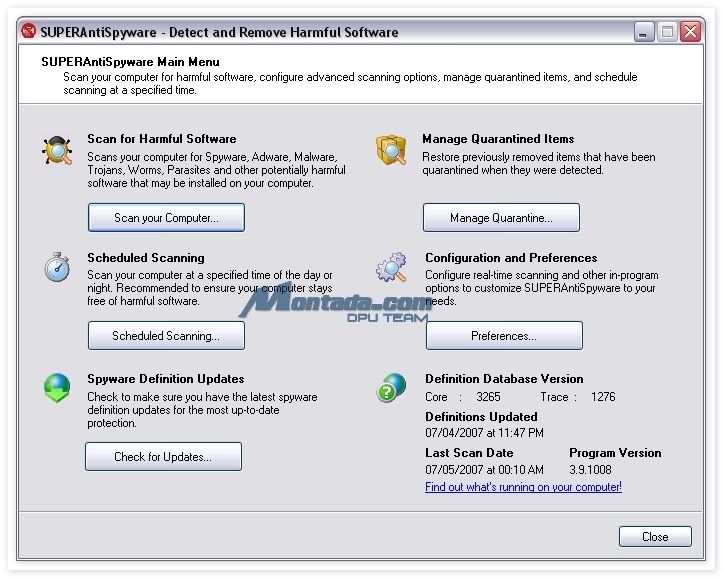Start scan with Scan your Computer button
Screen dimensions: 724x579
[166, 217]
